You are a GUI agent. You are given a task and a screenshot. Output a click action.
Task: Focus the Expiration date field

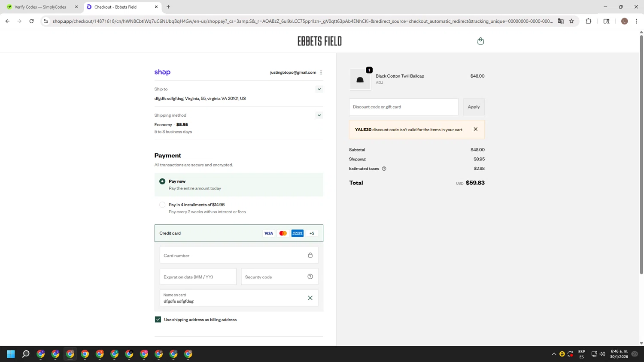tap(198, 277)
